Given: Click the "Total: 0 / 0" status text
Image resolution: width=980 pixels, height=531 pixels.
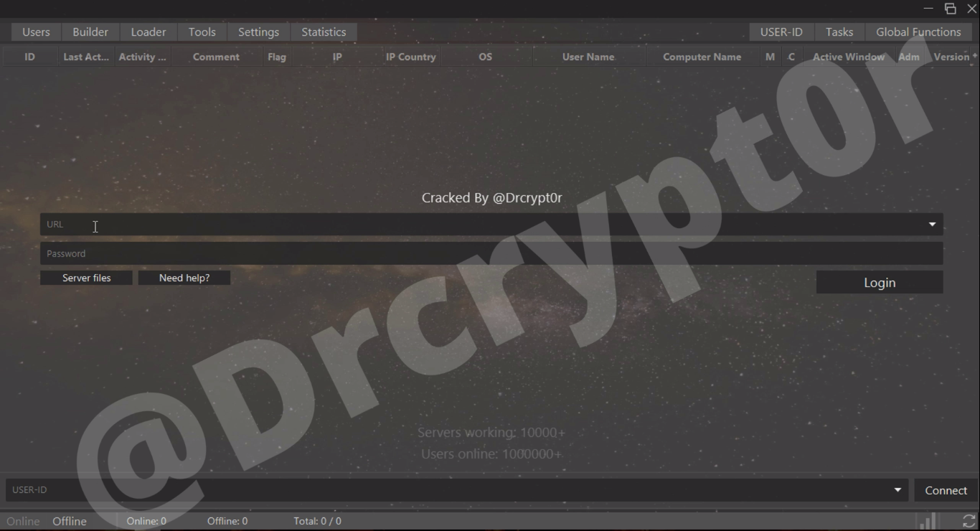Looking at the screenshot, I should [x=317, y=522].
